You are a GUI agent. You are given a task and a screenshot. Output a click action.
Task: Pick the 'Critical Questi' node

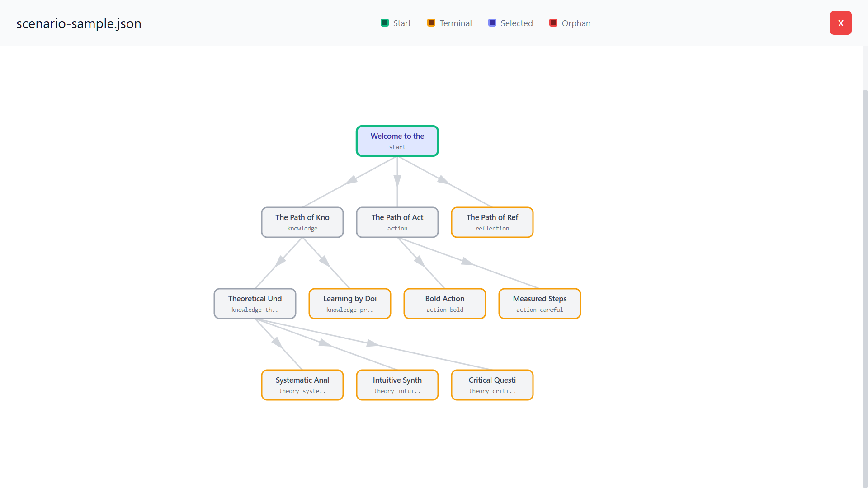pyautogui.click(x=492, y=385)
